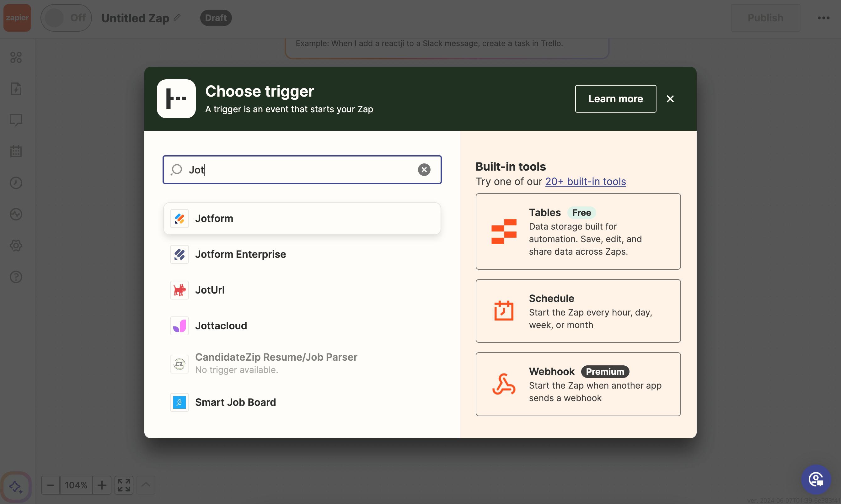
Task: Open the support chat bubble icon
Action: click(816, 479)
